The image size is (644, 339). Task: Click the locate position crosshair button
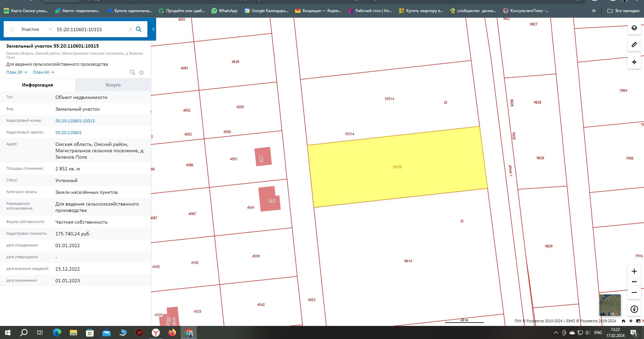coord(634,62)
